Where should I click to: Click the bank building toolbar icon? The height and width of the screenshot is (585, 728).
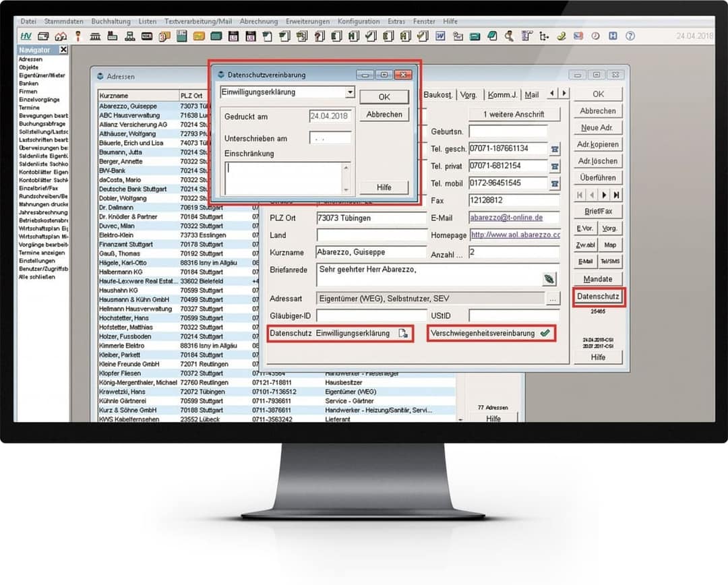96,36
